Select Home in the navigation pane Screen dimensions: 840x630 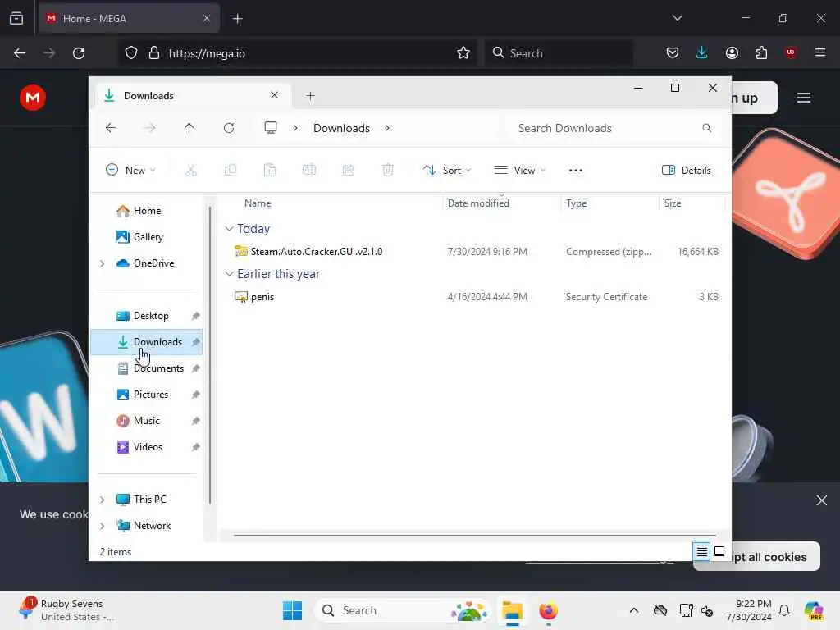[x=147, y=211]
